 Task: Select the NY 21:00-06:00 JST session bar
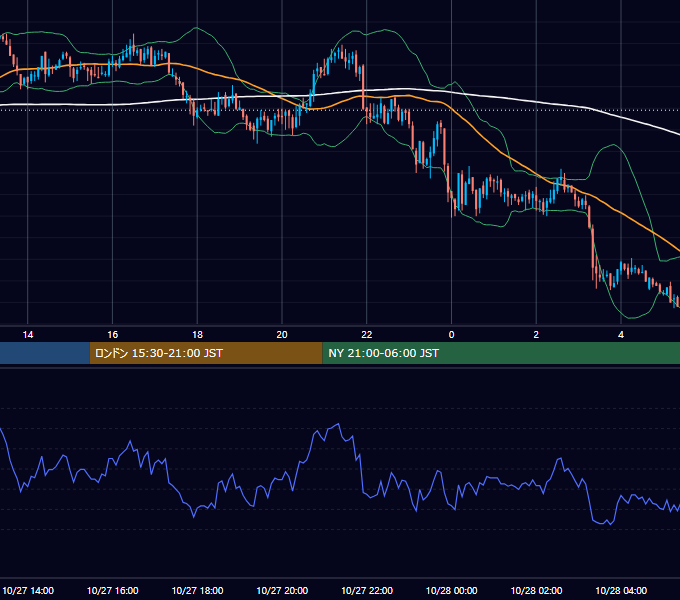coord(501,353)
